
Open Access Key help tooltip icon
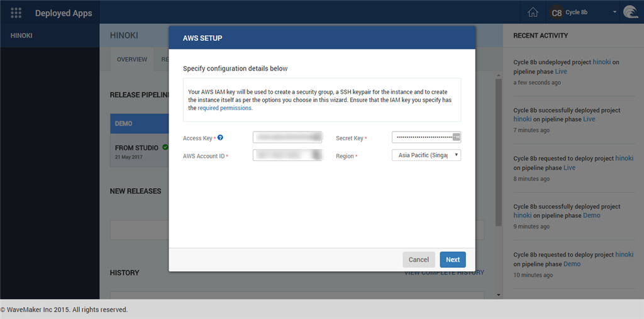[220, 138]
